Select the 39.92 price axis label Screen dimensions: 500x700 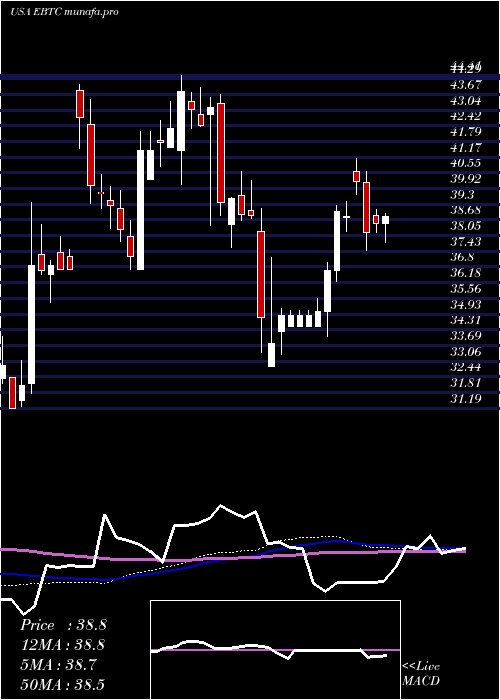click(x=466, y=179)
